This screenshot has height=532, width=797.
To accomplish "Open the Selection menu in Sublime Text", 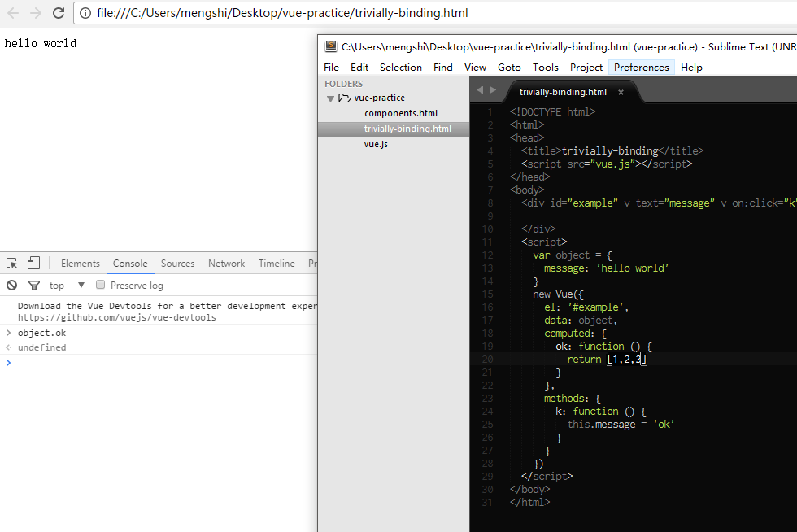I will click(400, 68).
